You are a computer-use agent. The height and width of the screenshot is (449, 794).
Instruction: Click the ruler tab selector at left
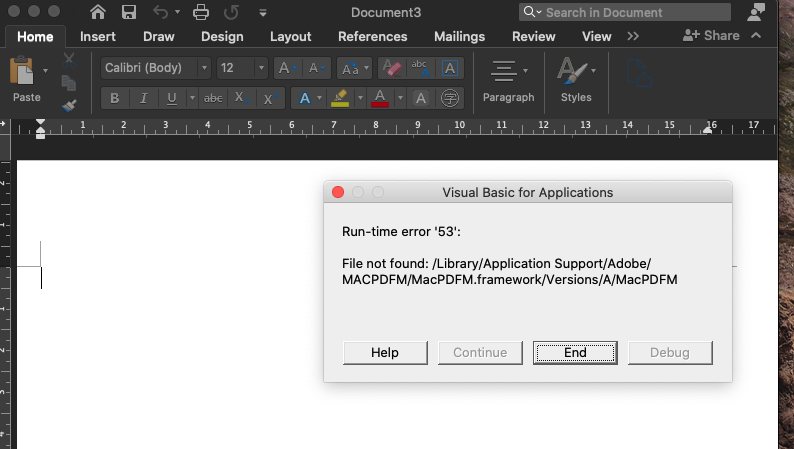(x=3, y=125)
